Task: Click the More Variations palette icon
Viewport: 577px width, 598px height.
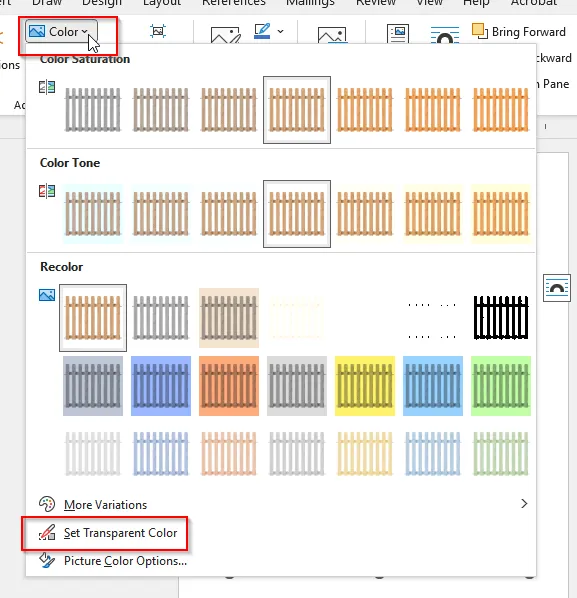Action: (47, 504)
